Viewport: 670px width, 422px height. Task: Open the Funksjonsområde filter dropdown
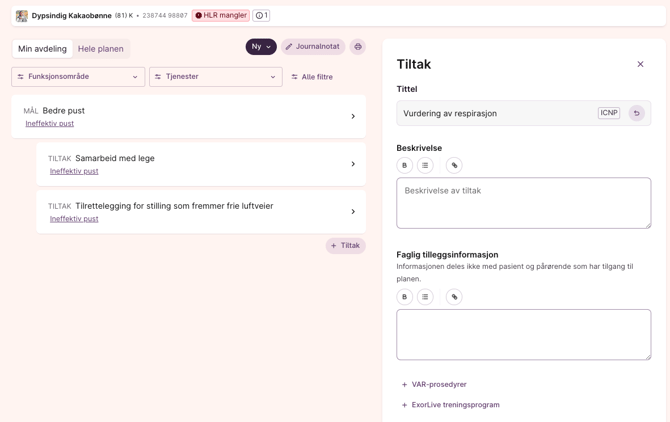click(x=78, y=77)
